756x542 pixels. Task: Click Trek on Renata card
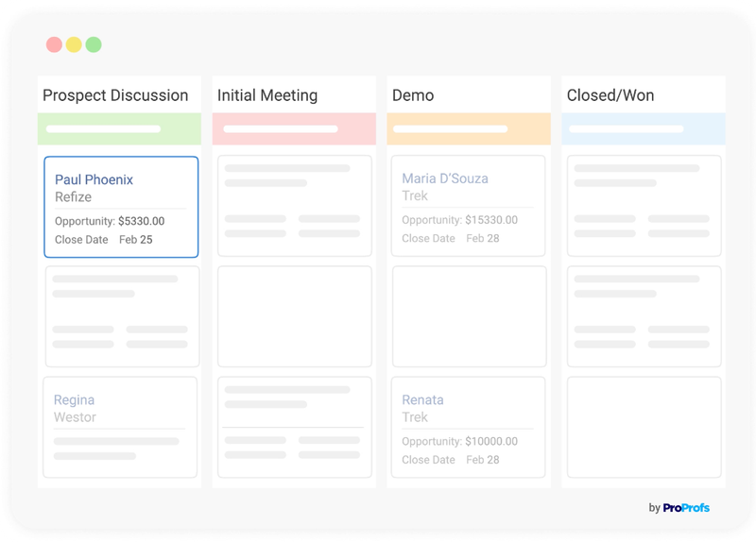[415, 417]
